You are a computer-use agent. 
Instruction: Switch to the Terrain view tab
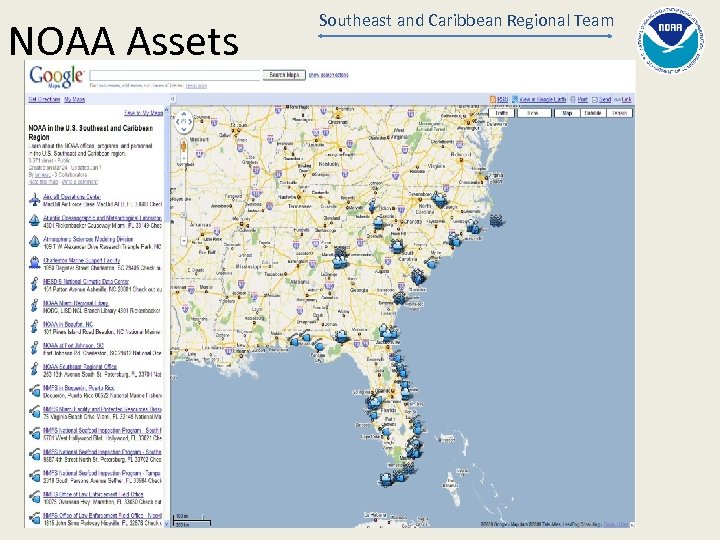[x=619, y=113]
